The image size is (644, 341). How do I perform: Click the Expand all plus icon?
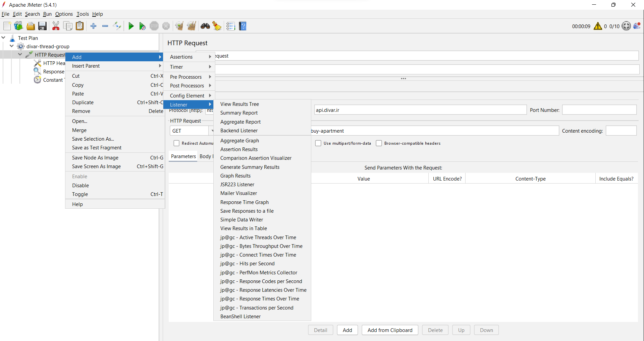(x=94, y=26)
